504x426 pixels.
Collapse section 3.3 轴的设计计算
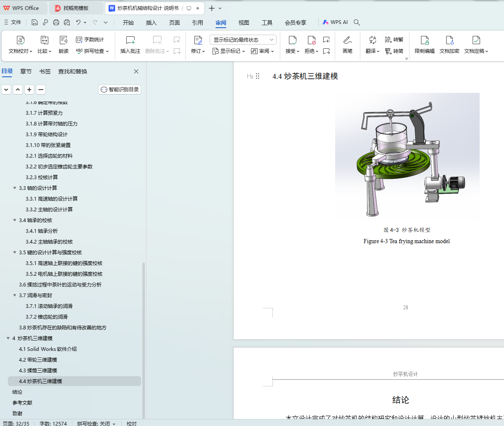click(x=15, y=188)
